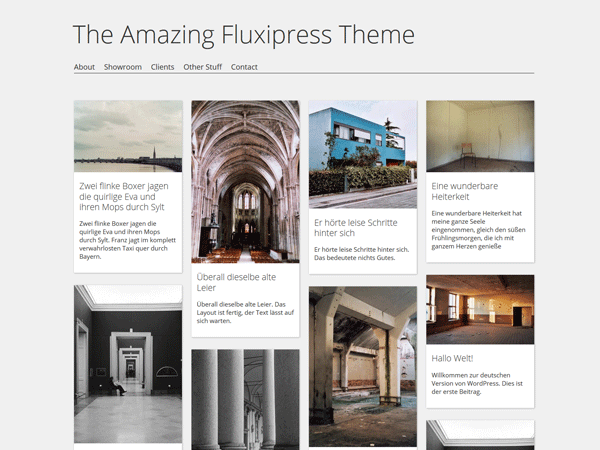Open the blue modern house photo
The image size is (600, 450).
(x=362, y=153)
